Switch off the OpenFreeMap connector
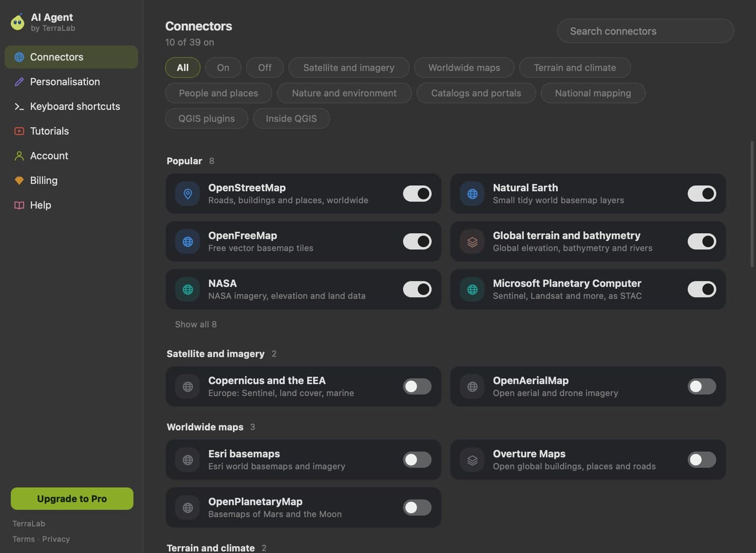Image resolution: width=756 pixels, height=553 pixels. pyautogui.click(x=417, y=241)
